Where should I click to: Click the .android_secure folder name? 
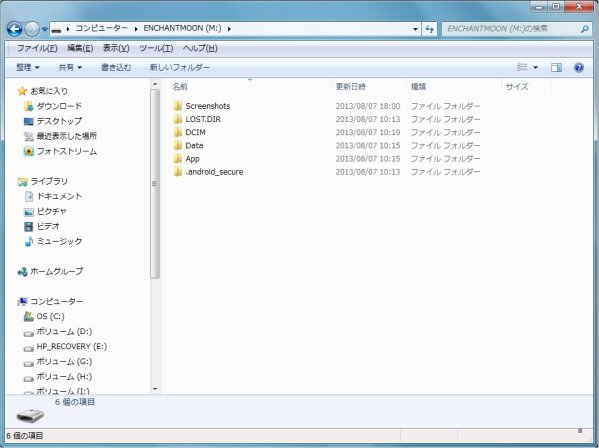pos(214,172)
